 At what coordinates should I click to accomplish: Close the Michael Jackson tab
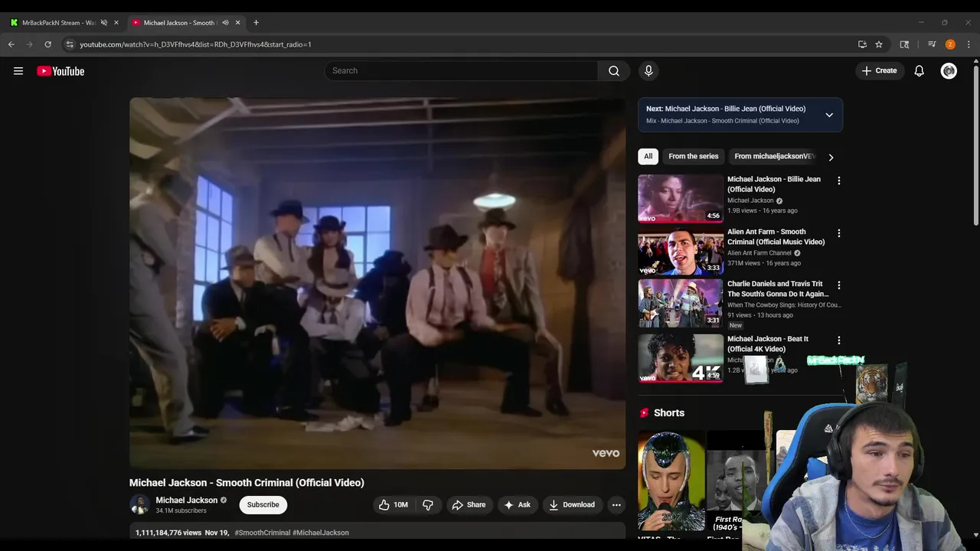point(237,22)
